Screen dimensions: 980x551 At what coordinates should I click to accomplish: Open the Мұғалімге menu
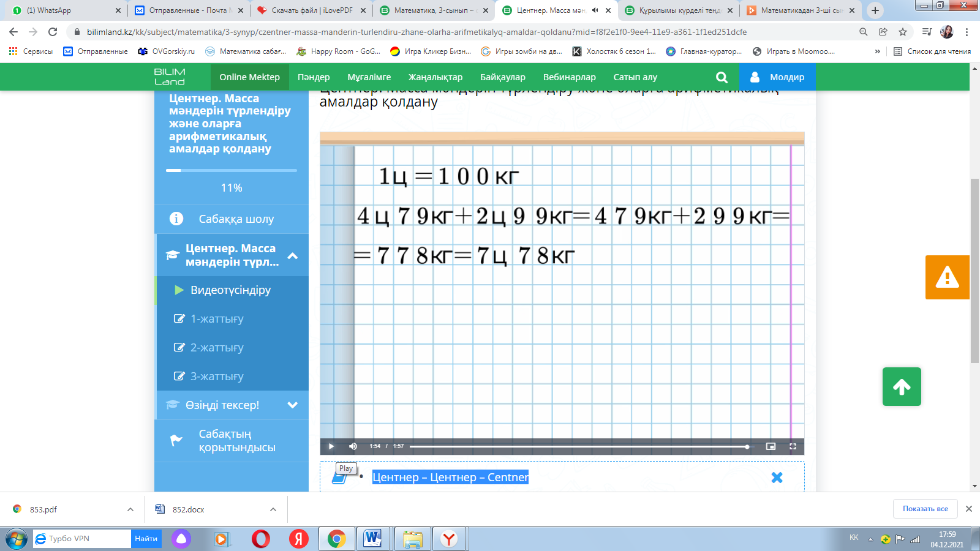(x=369, y=77)
